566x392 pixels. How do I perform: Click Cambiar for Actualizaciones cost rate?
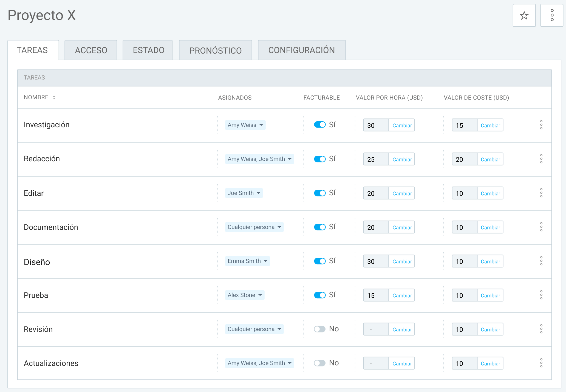[x=490, y=363]
